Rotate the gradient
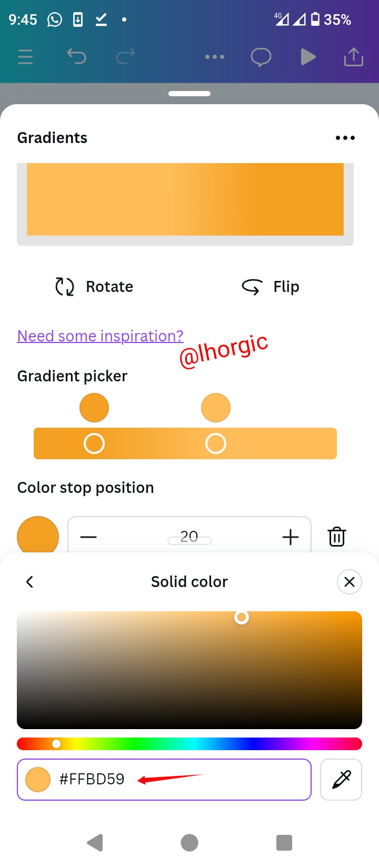This screenshot has height=868, width=379. (x=94, y=287)
